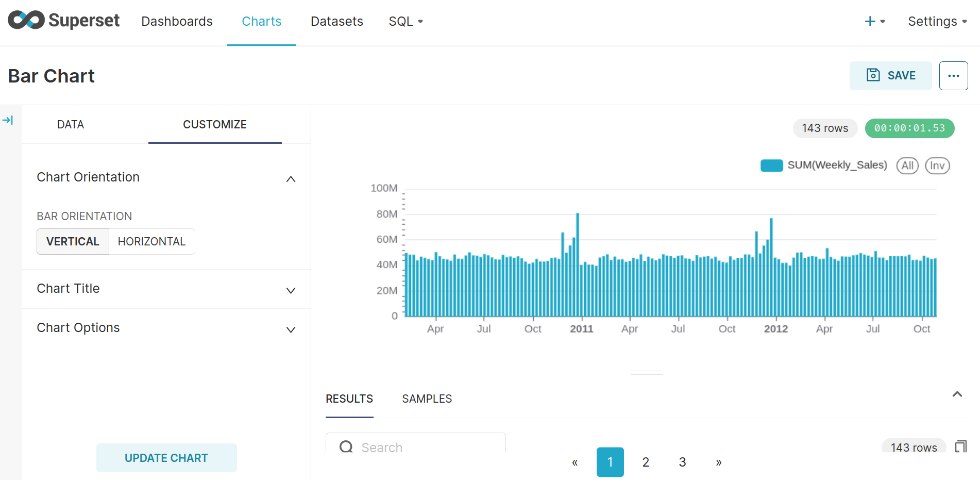980x480 pixels.
Task: Set bar orientation to HORIZONTAL
Action: click(151, 241)
